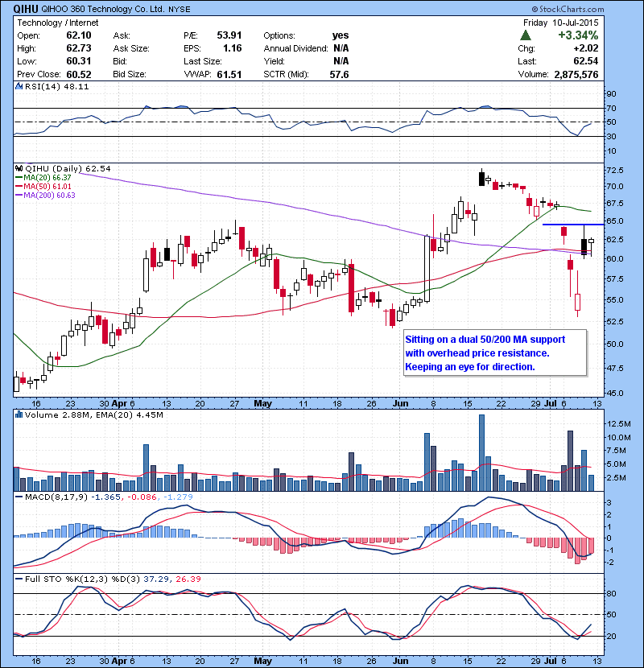644x668 pixels.
Task: Click the blue horizontal resistance line near 65
Action: click(573, 224)
